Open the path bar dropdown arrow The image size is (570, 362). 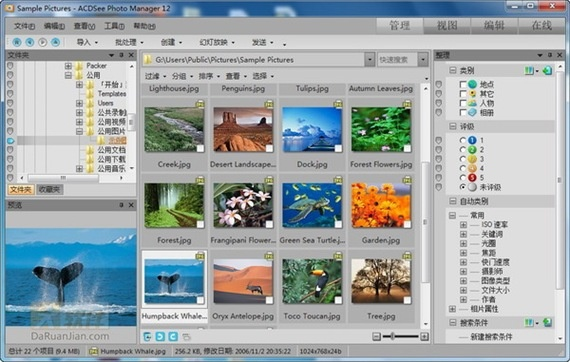pos(369,60)
